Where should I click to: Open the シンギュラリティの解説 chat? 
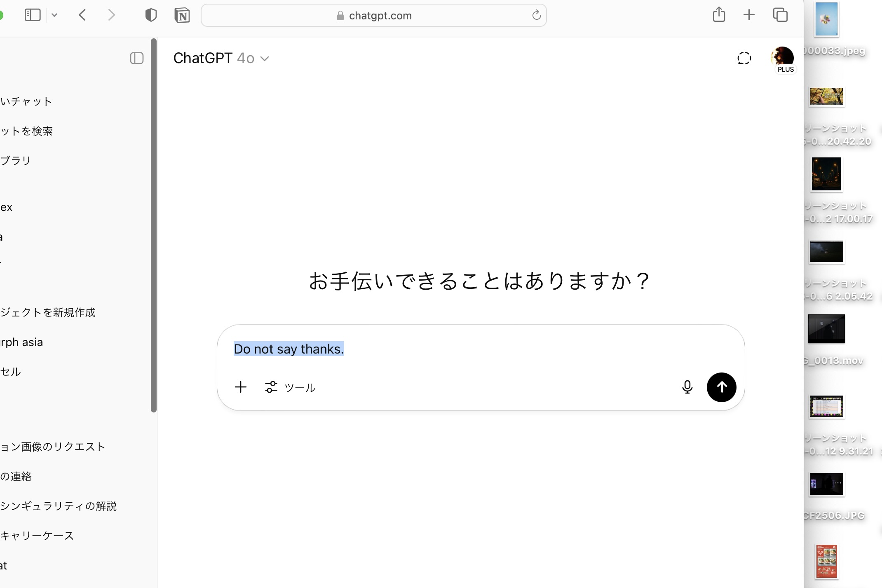tap(59, 506)
